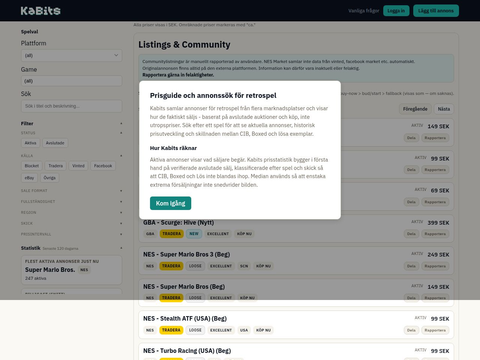Click the NES tag in statistics card
Viewport: 480px width, 360px height.
click(x=84, y=270)
